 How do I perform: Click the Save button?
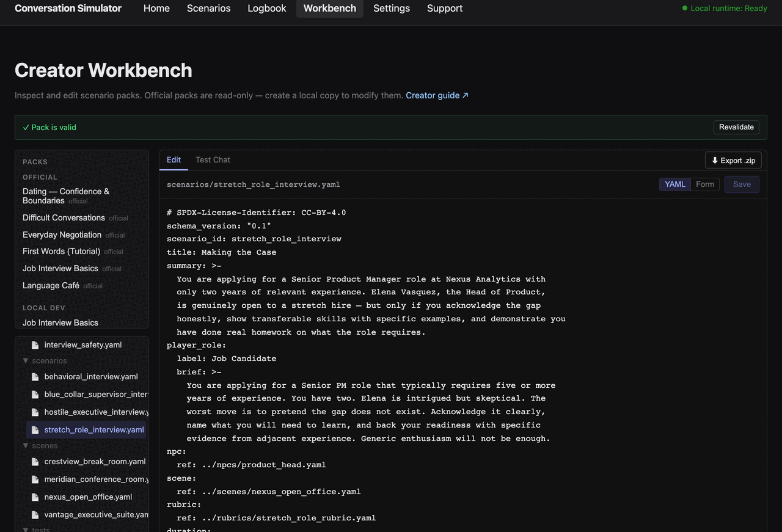tap(742, 184)
